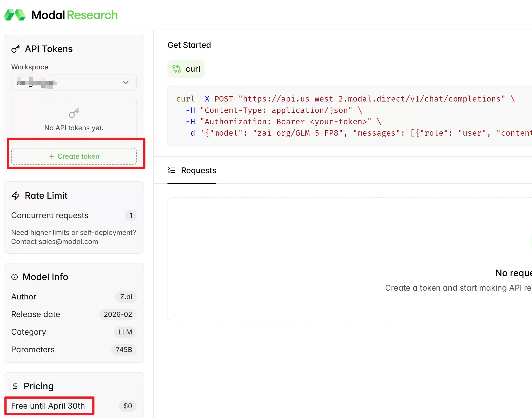Screen dimensions: 532x418
Task: Switch to the Requests tab
Action: 192,170
